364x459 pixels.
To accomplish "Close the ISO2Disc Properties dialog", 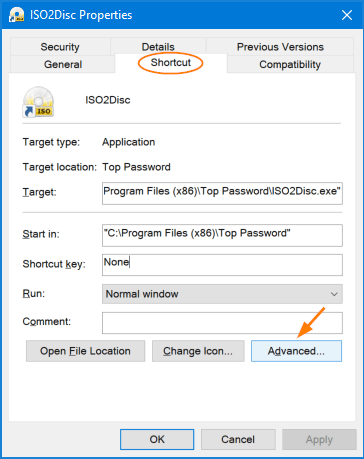I will 347,15.
